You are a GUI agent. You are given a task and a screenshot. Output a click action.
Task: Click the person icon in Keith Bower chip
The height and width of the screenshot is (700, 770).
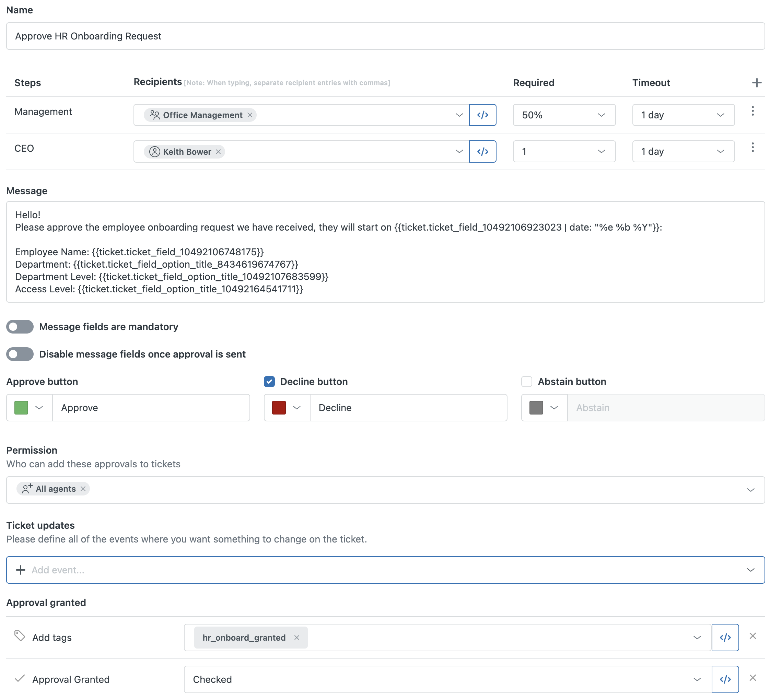[x=154, y=152]
